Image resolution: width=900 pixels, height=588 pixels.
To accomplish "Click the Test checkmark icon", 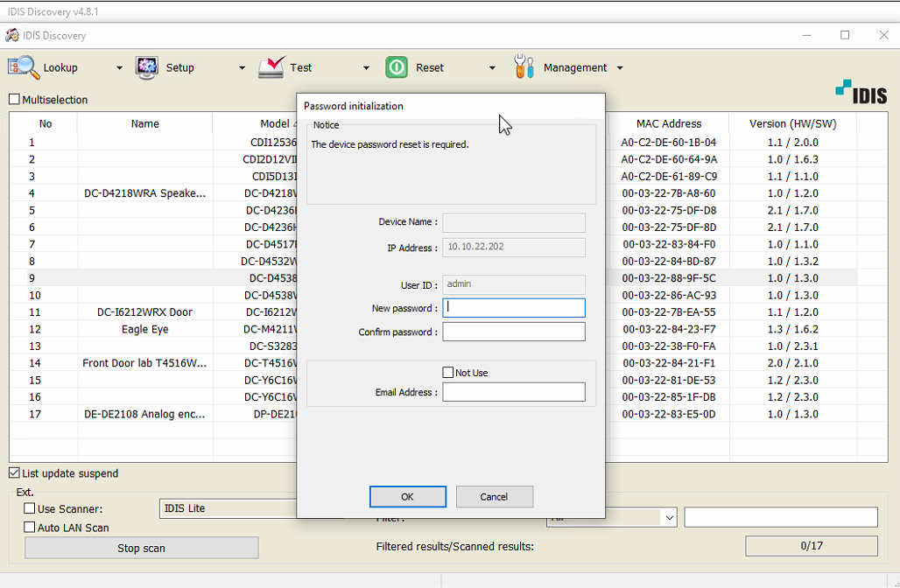I will click(271, 67).
